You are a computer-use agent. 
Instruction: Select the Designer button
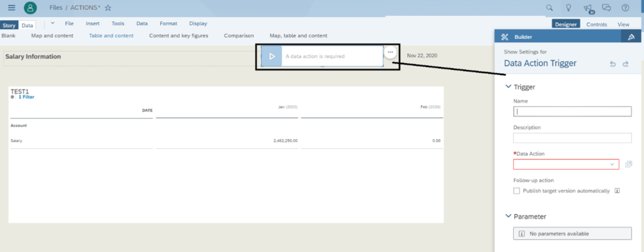point(566,25)
